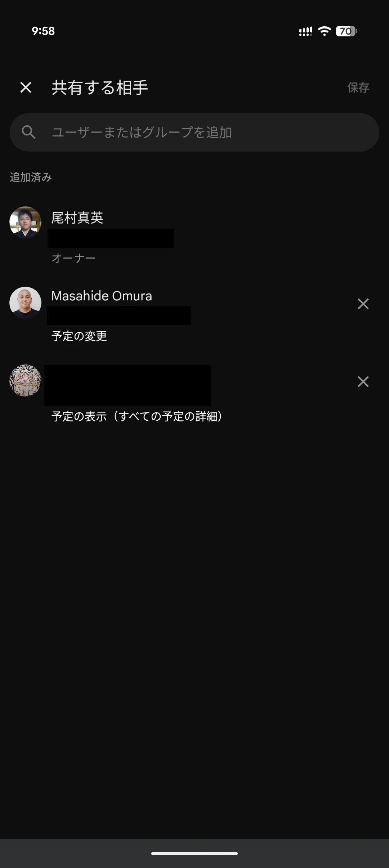
Task: Tap the オーナー role label
Action: pyautogui.click(x=73, y=258)
